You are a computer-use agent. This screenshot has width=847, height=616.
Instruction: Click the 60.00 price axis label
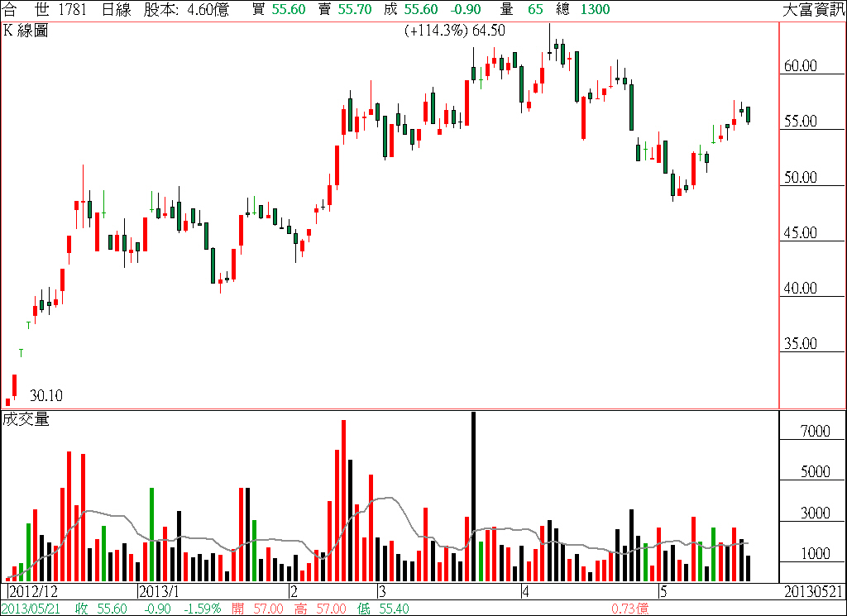click(801, 66)
